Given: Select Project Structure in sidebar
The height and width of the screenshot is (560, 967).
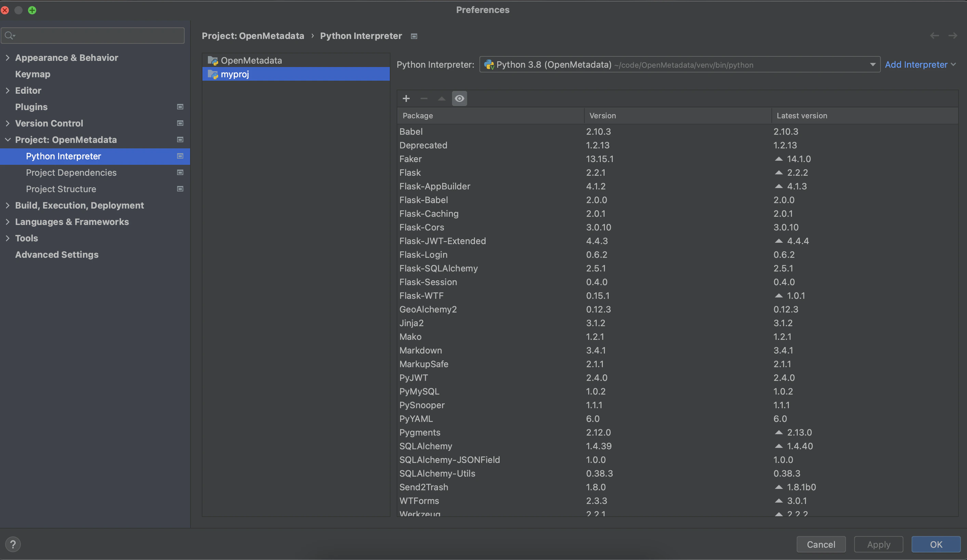Looking at the screenshot, I should coord(61,189).
